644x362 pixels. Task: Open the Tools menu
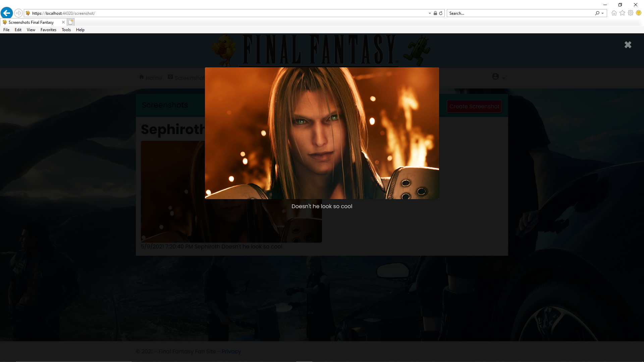point(66,30)
